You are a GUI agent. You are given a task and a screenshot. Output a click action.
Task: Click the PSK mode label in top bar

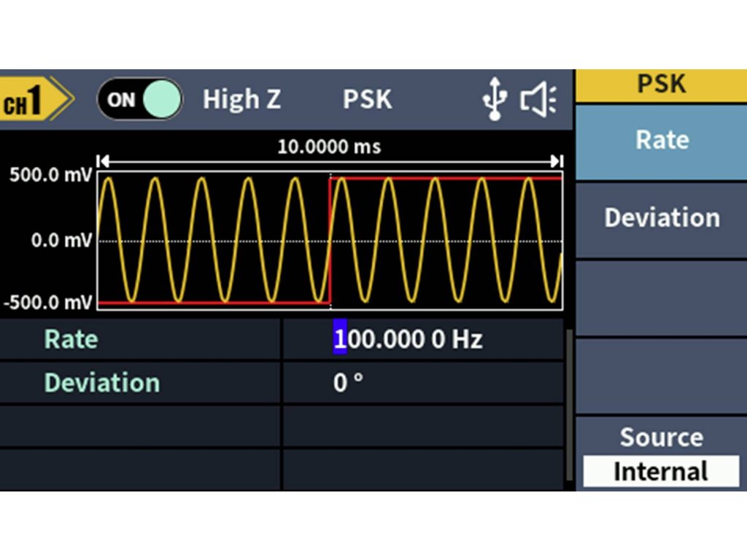tap(367, 100)
